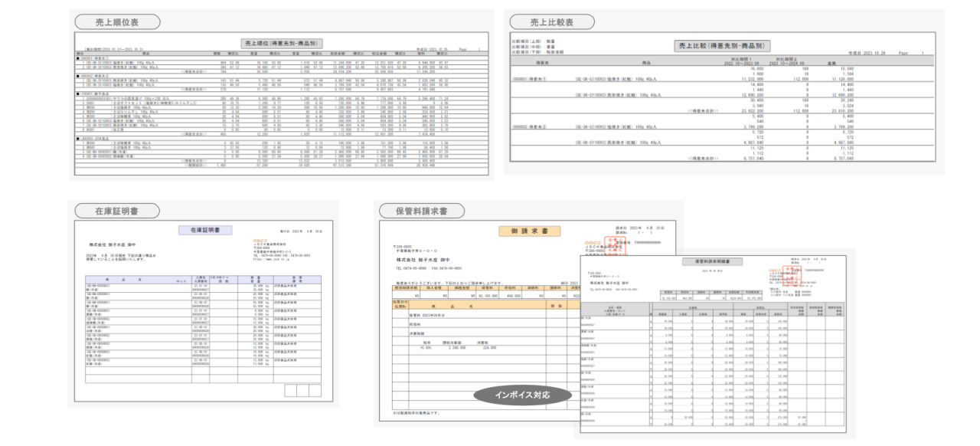The height and width of the screenshot is (446, 980).
Task: Select the 在庫証明書 pill label above the certificate
Action: tap(116, 210)
